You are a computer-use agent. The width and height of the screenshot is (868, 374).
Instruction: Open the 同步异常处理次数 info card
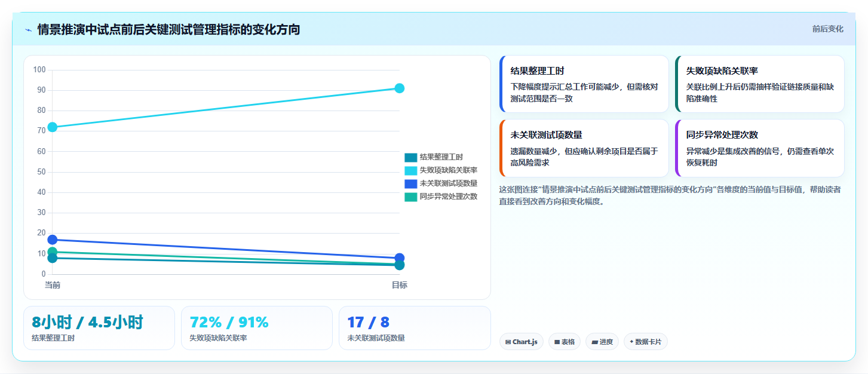point(759,148)
